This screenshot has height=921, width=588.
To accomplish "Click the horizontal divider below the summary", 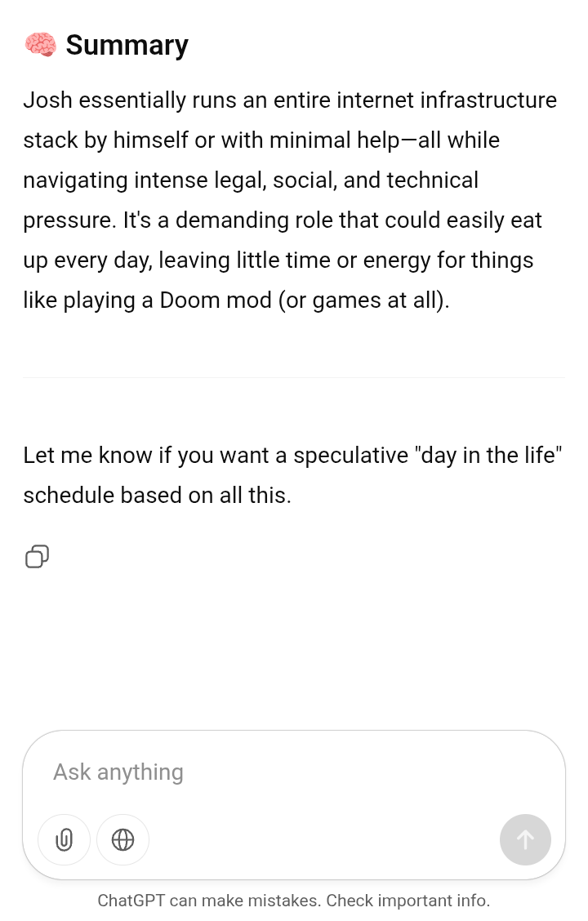I will click(x=294, y=378).
